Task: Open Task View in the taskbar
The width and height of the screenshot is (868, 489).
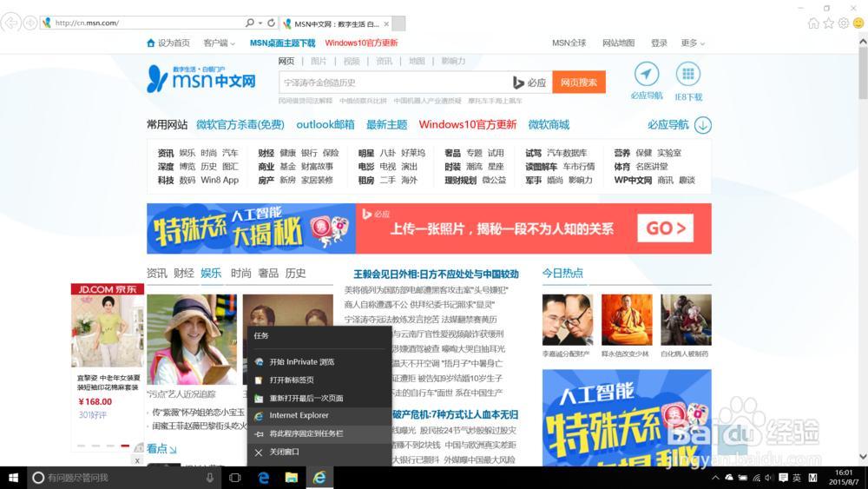Action: [234, 478]
